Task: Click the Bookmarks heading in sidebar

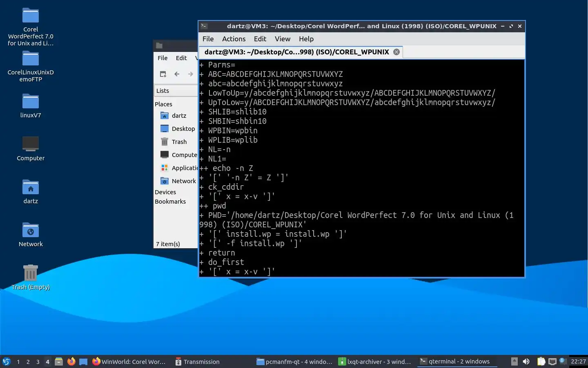Action: [x=170, y=202]
